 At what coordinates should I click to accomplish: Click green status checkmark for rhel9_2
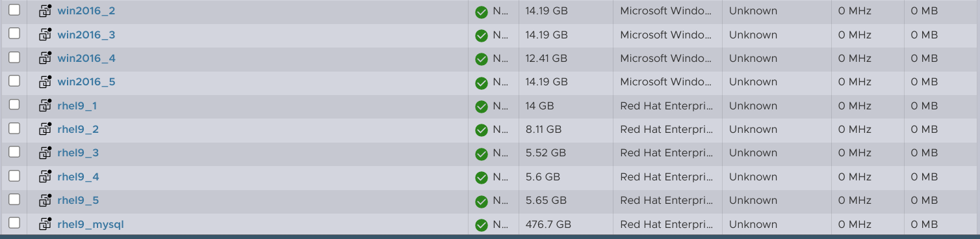point(482,130)
